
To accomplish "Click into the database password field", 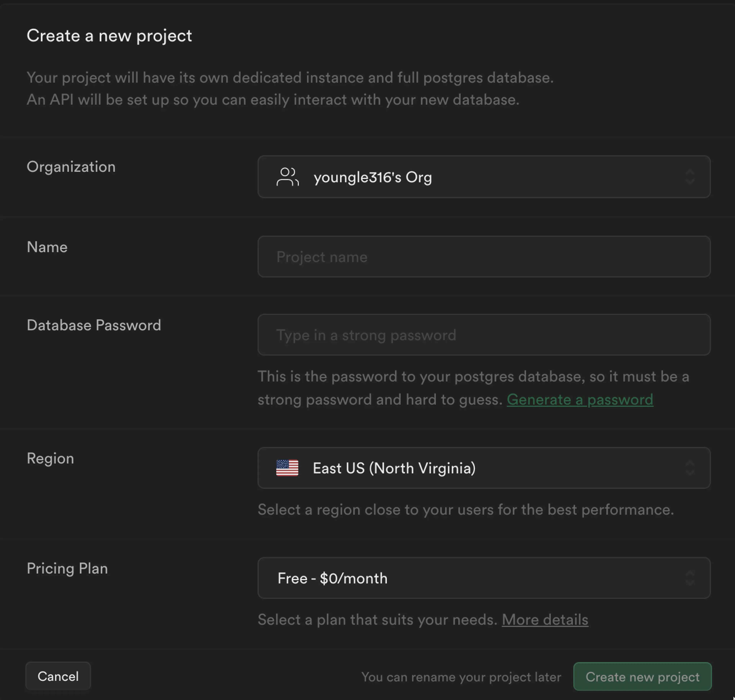I will pos(483,335).
